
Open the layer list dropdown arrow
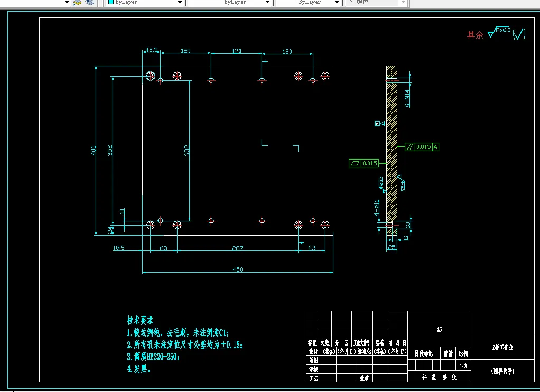pyautogui.click(x=67, y=3)
